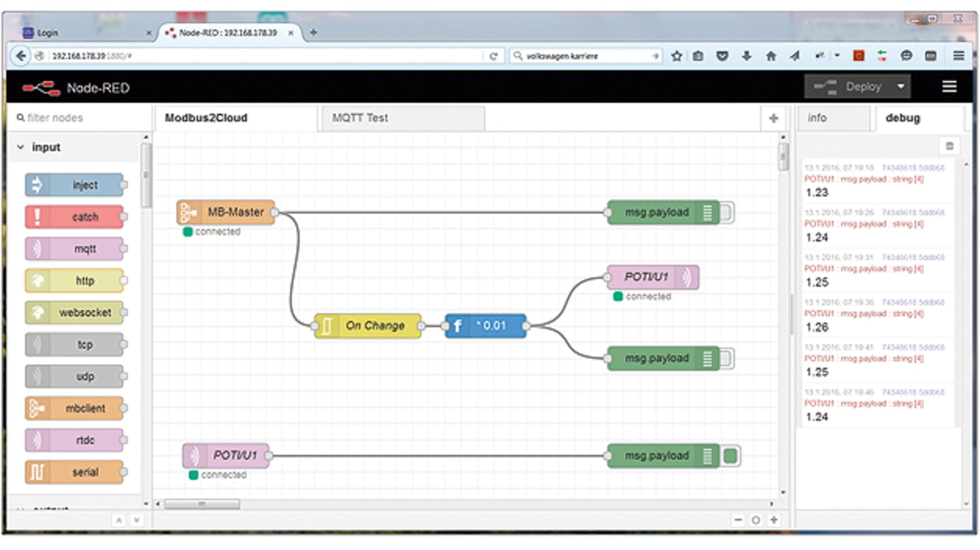Toggle the bottom msg.payload debug node button

click(730, 457)
